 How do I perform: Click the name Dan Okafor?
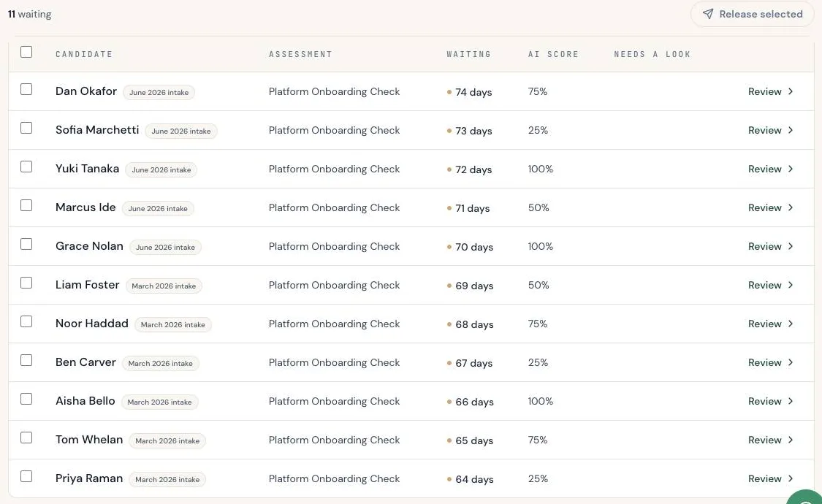[86, 91]
